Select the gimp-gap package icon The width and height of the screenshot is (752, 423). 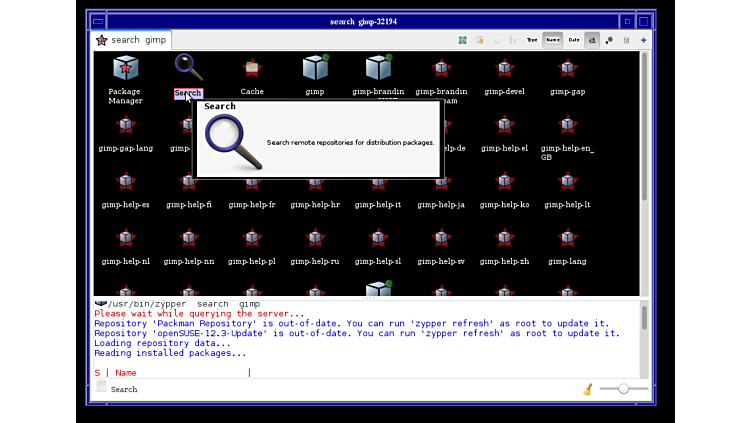tap(567, 68)
